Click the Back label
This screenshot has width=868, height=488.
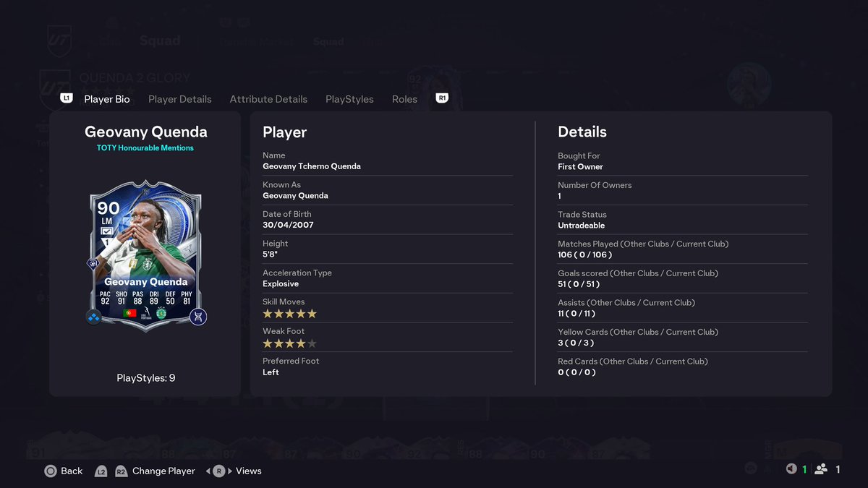[72, 471]
